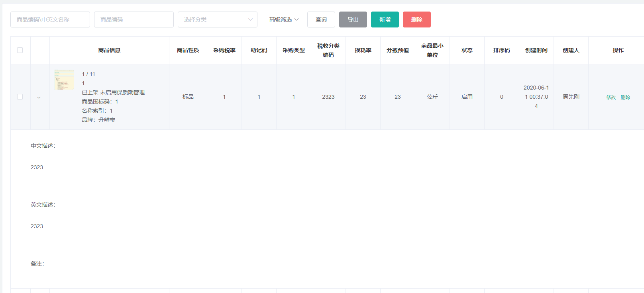Click the 名称索引：1 text
The image size is (644, 293).
tap(97, 111)
